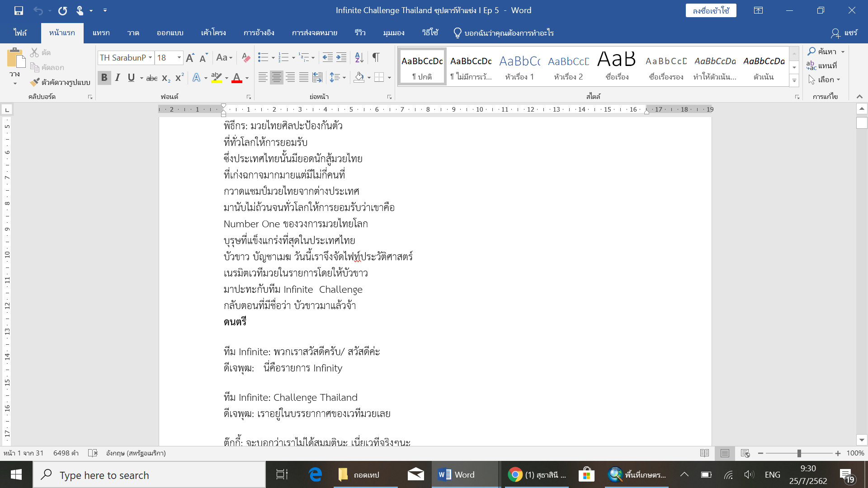Screen dimensions: 868x488
Task: Justify the paragraph text
Action: (304, 78)
